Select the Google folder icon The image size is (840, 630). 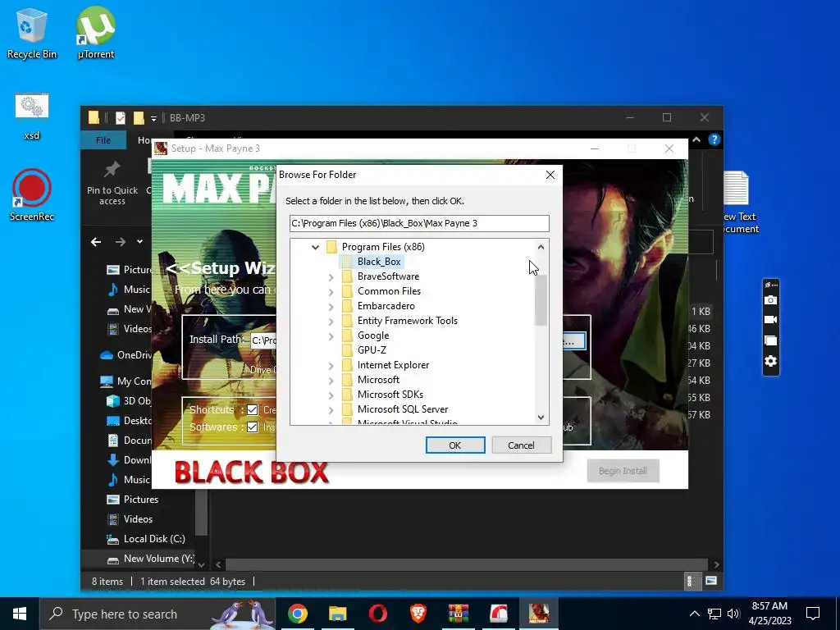click(x=347, y=336)
